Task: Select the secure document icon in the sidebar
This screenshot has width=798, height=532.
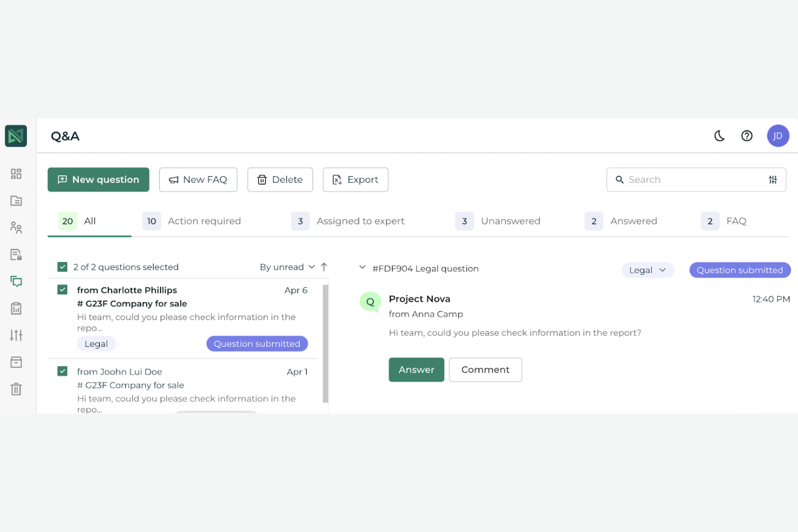Action: click(16, 254)
